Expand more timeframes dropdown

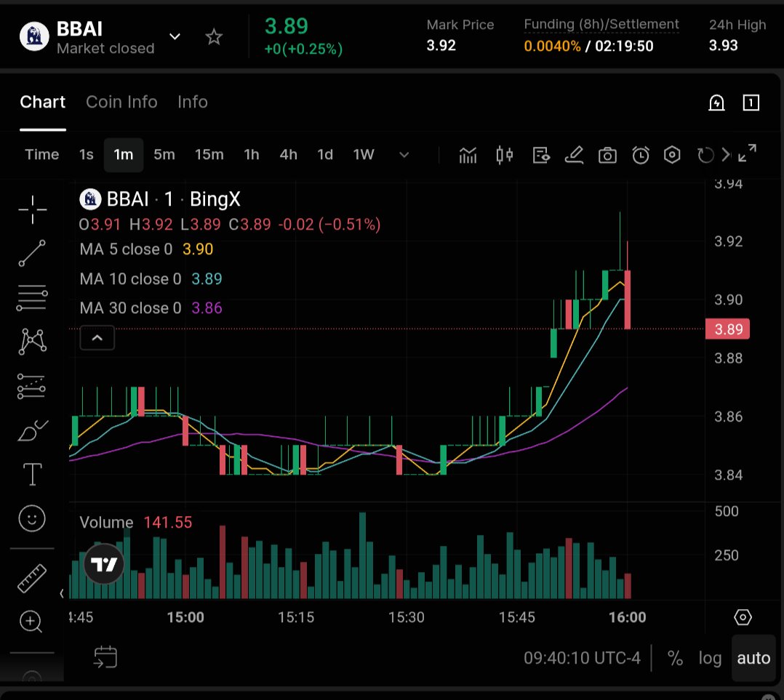pyautogui.click(x=404, y=155)
